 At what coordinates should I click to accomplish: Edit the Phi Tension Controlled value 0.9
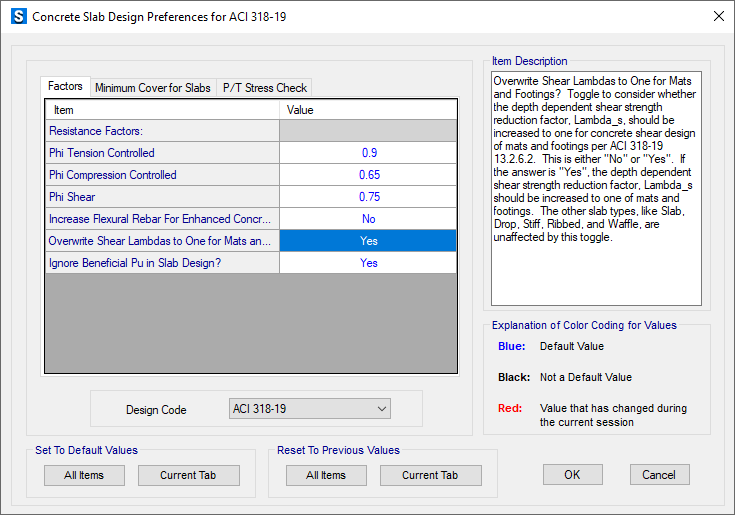tap(368, 153)
